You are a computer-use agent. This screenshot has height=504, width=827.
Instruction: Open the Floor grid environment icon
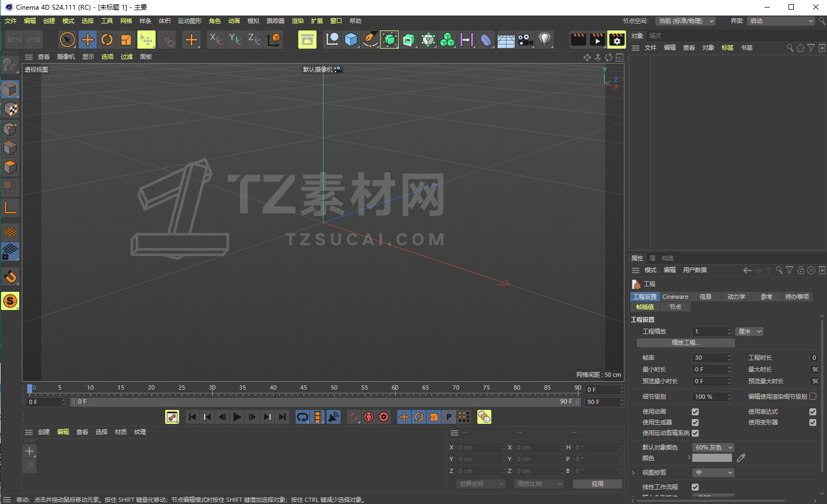[506, 40]
